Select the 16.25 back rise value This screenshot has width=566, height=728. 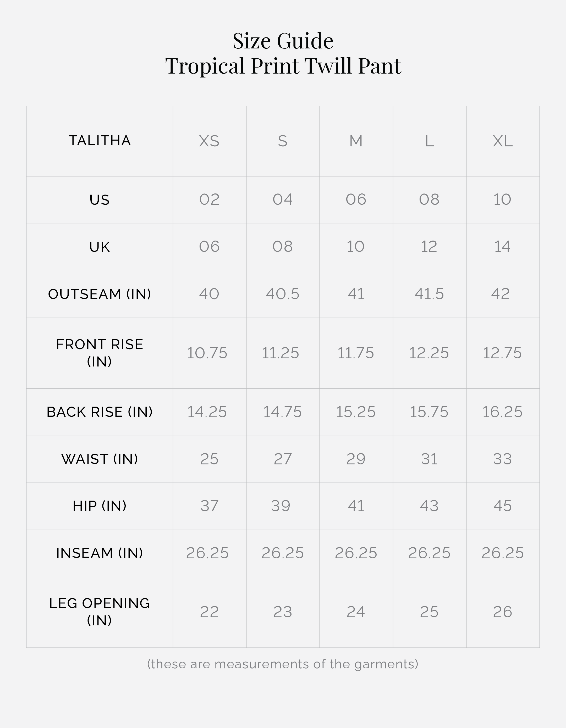click(x=502, y=412)
